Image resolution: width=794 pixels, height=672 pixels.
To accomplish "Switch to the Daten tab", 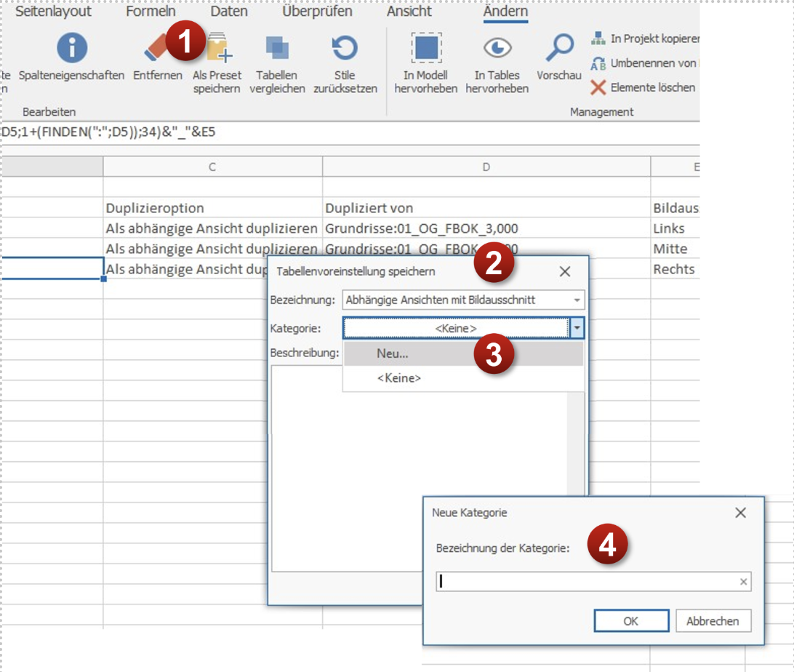I will [229, 11].
